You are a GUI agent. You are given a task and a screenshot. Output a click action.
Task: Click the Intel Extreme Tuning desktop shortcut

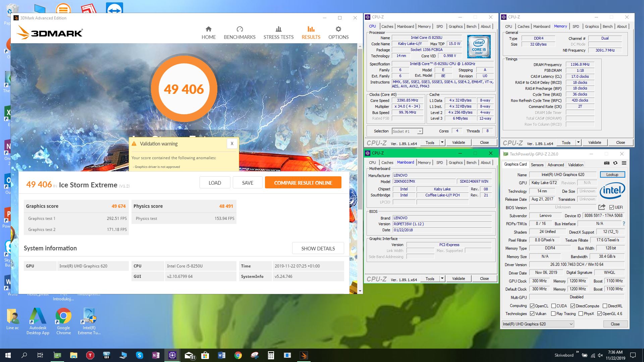coord(89,321)
